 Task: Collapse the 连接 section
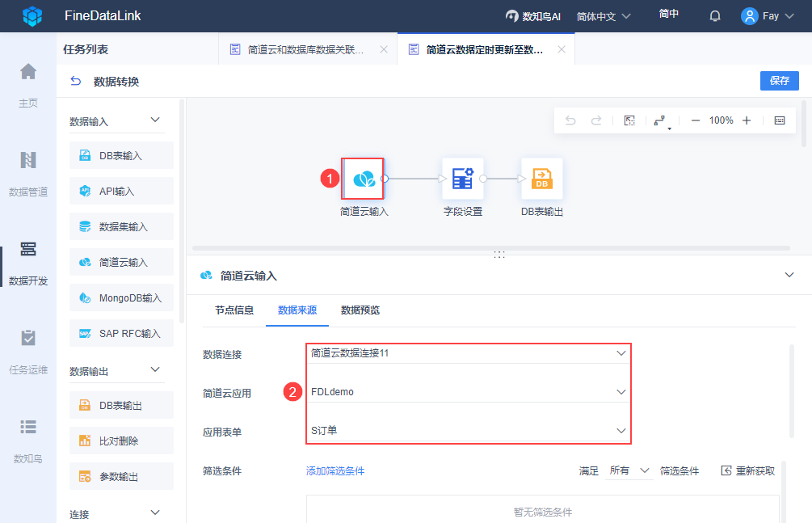point(155,512)
